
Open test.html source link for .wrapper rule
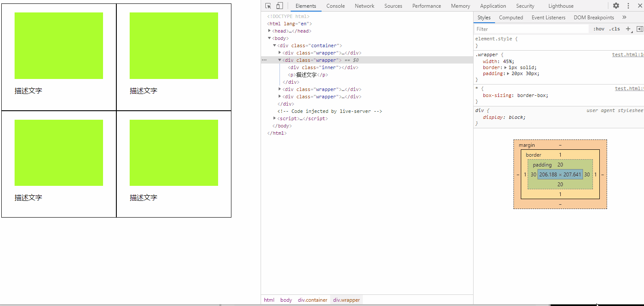628,55
